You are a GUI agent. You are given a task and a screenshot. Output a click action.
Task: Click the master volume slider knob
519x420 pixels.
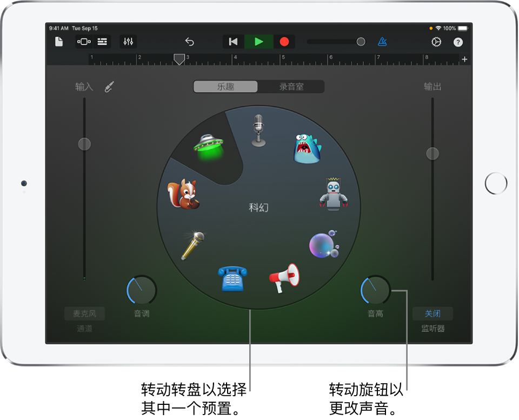tap(361, 42)
